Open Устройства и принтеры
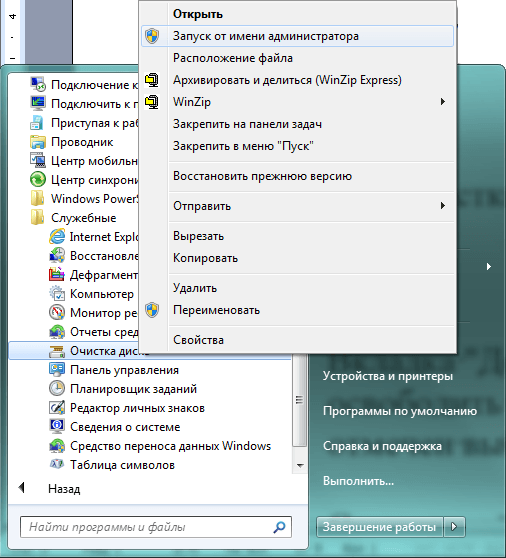This screenshot has width=506, height=558. click(388, 376)
